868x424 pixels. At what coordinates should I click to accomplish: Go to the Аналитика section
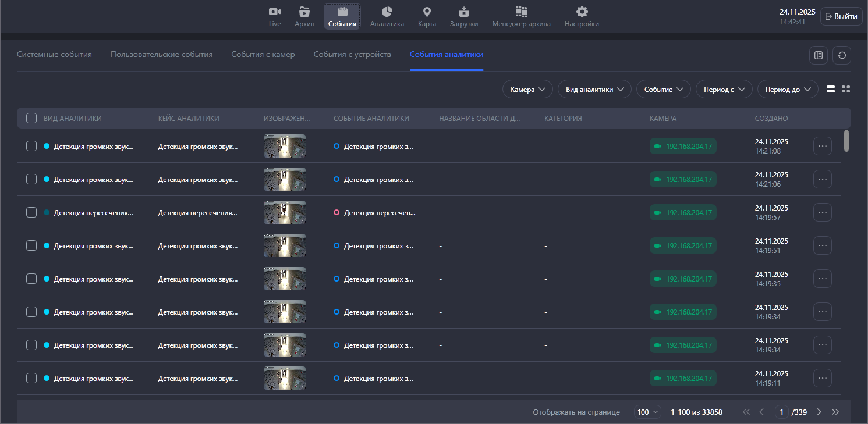tap(387, 16)
